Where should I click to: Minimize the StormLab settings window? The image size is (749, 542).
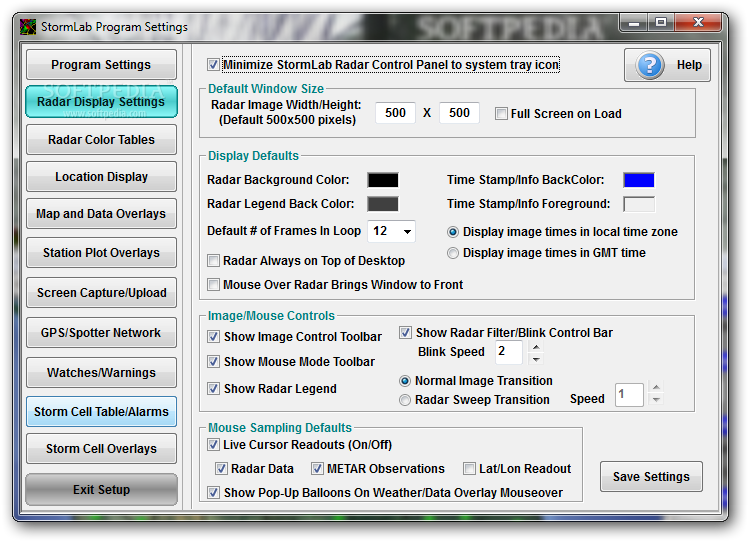tap(634, 22)
